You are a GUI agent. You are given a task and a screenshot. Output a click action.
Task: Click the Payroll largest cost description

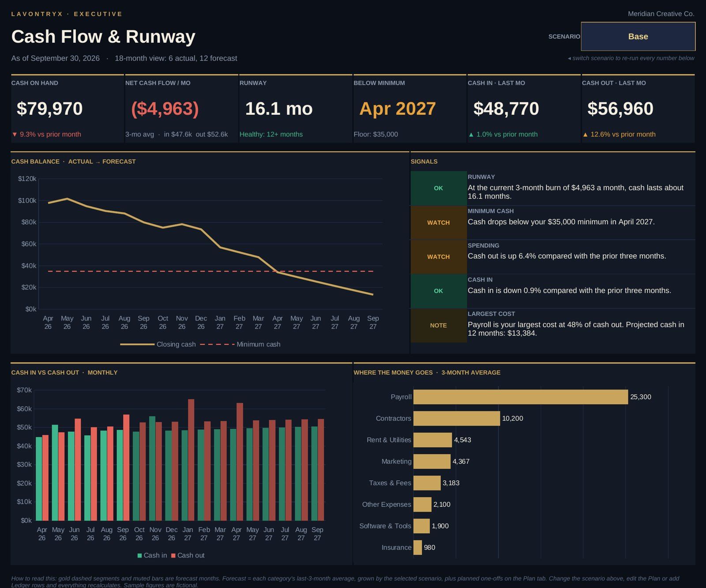coord(576,329)
